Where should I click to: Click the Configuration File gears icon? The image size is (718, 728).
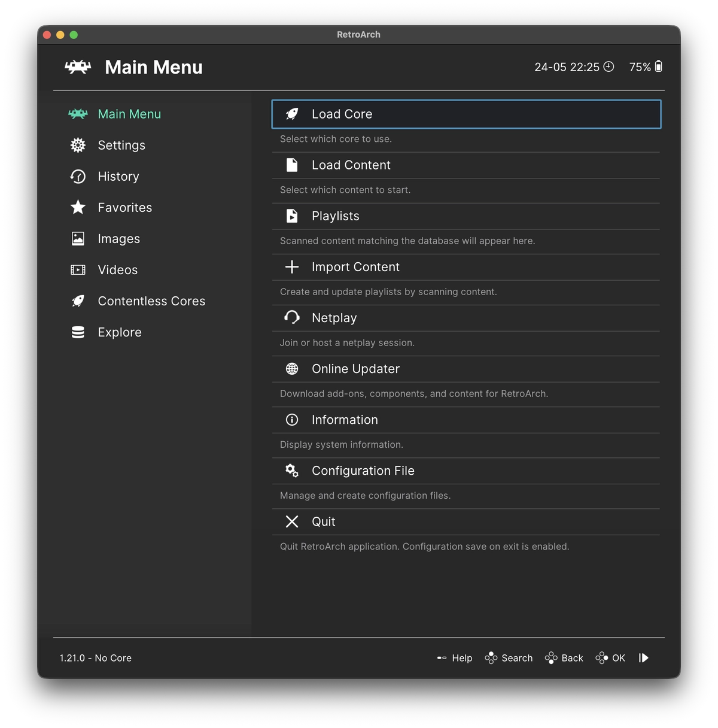292,471
